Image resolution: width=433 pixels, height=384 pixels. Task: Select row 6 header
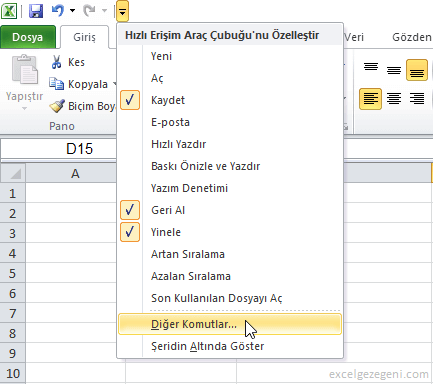pyautogui.click(x=13, y=293)
